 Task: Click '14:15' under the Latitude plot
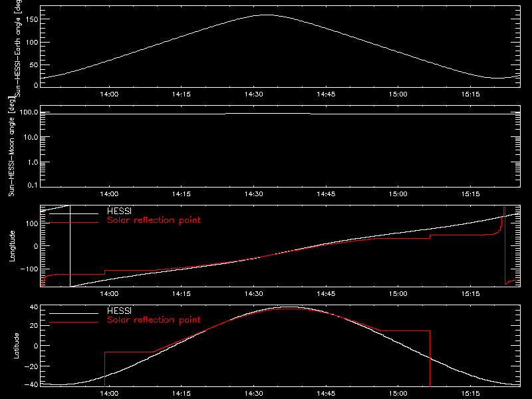tap(182, 394)
